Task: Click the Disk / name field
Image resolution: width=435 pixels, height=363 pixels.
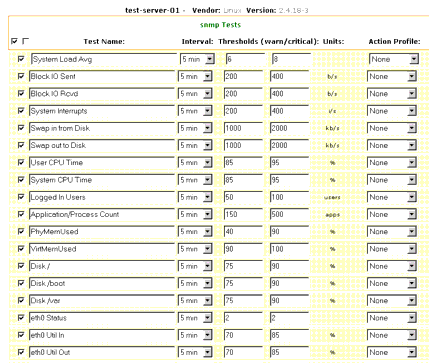Action: tap(102, 266)
